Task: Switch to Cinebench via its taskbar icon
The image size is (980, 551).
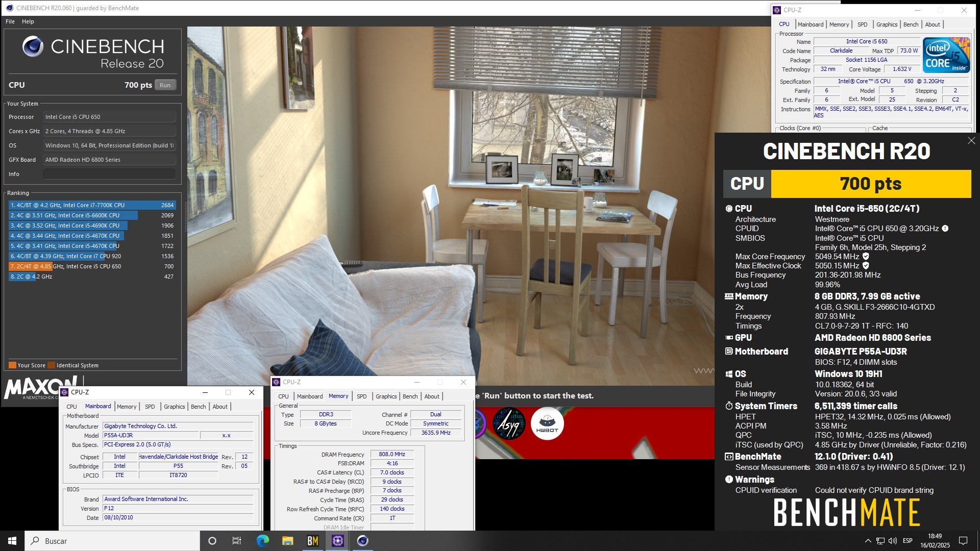Action: coord(362,541)
